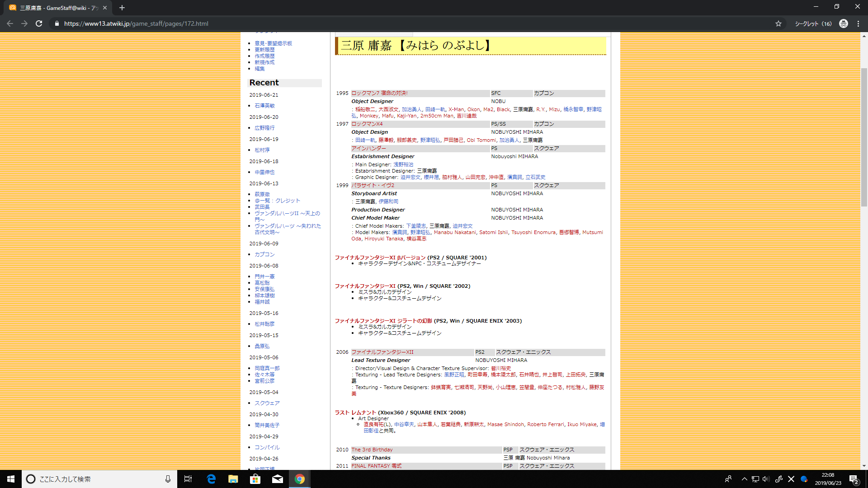Open the ロックマンX4 game link

367,124
